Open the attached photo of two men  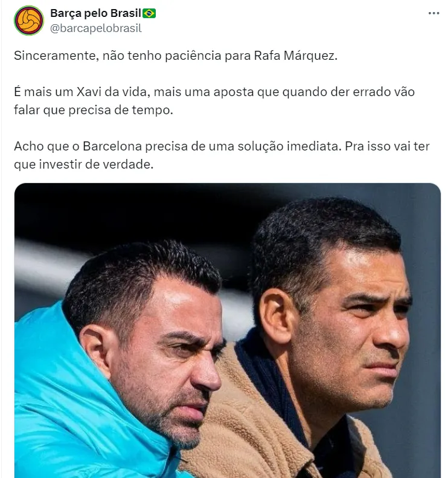(228, 331)
